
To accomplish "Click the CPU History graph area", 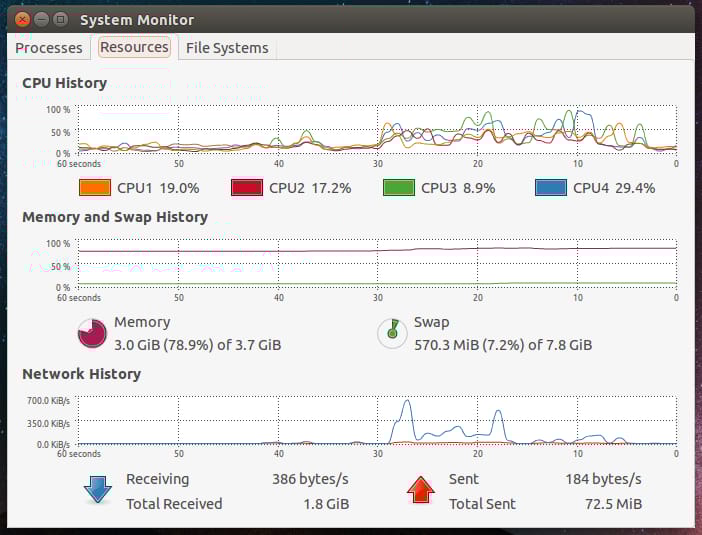I will click(376, 130).
